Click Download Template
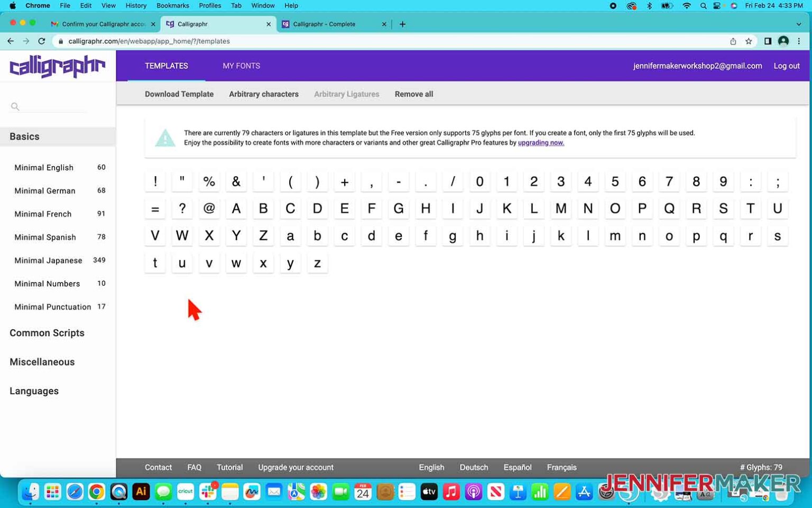The image size is (812, 508). tap(179, 94)
